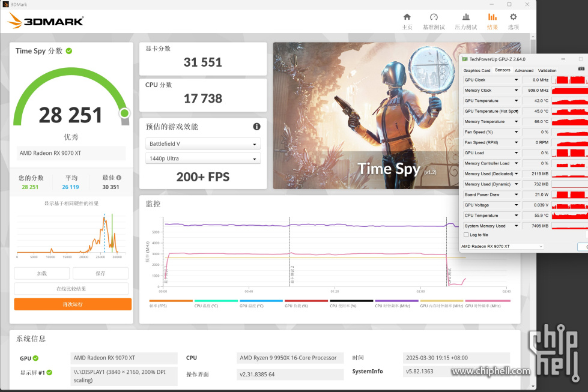Viewport: 588px width, 392px height.
Task: Click the graphics score value 31 551
Action: [203, 62]
